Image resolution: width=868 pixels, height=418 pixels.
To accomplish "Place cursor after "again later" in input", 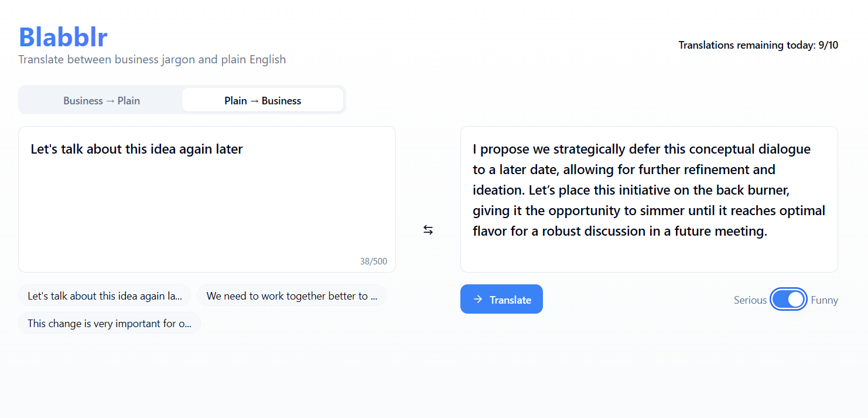I will [x=244, y=149].
